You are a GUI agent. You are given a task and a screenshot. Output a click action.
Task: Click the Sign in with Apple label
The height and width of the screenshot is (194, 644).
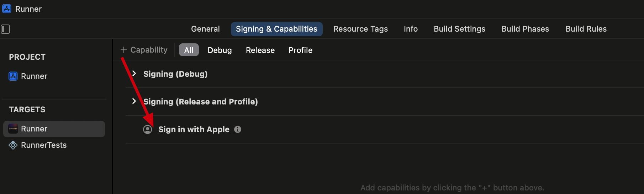(194, 129)
